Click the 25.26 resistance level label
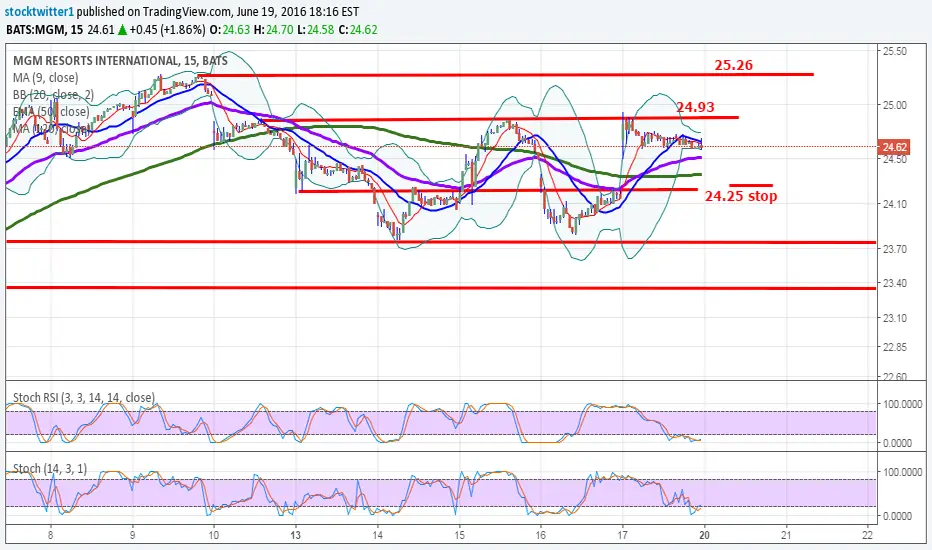This screenshot has height=550, width=932. point(733,65)
